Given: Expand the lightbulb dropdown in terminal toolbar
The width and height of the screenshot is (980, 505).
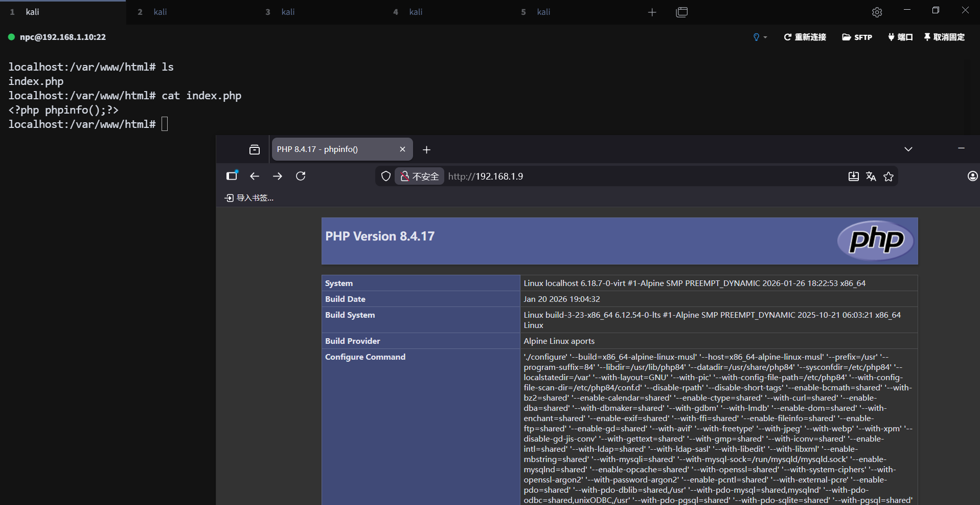Looking at the screenshot, I should point(760,37).
